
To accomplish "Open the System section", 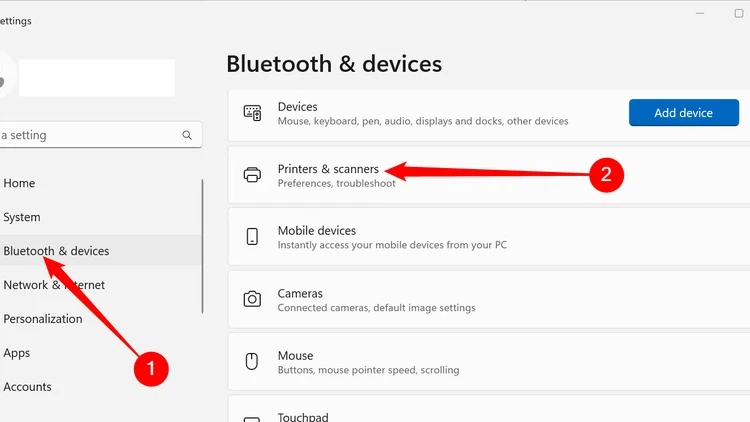I will [22, 217].
